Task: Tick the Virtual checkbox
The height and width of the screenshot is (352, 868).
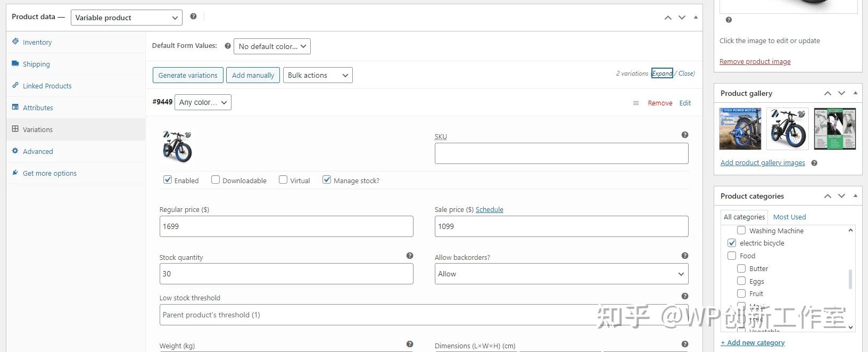Action: pos(283,180)
